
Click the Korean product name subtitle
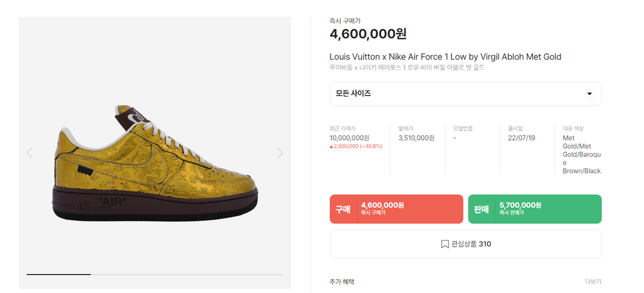point(407,68)
